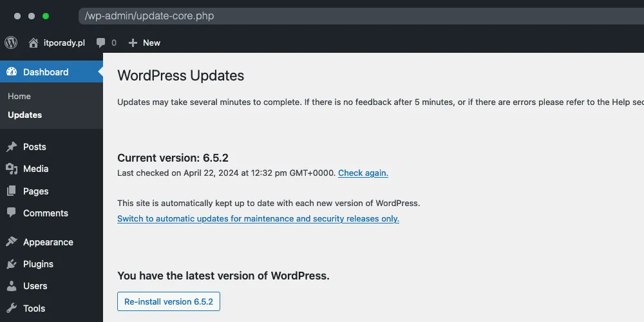Click the Posts pushpin icon

pyautogui.click(x=12, y=147)
